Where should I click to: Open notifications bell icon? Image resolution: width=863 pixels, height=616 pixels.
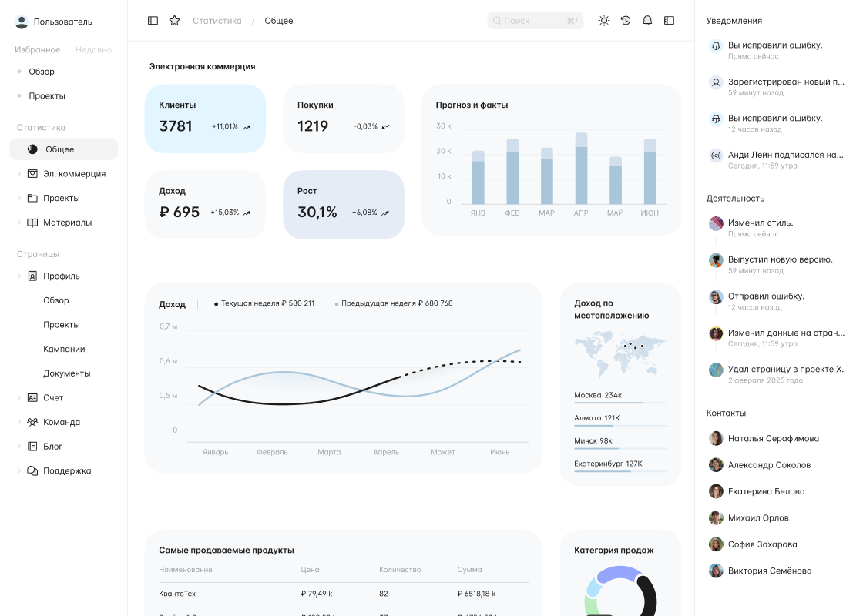647,21
